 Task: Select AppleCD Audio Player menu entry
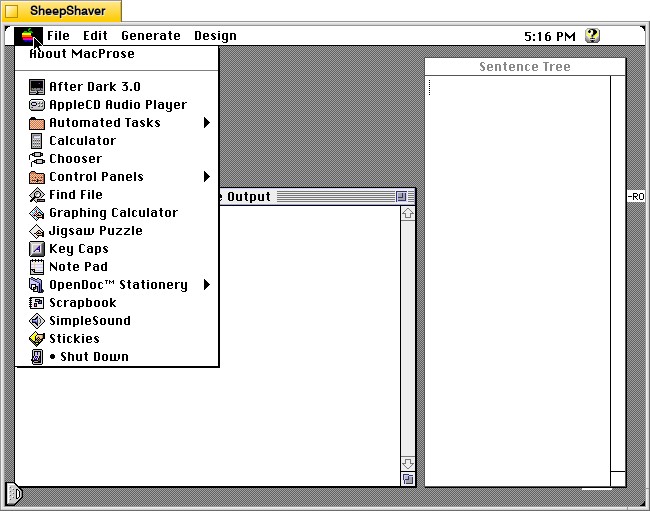pos(117,105)
